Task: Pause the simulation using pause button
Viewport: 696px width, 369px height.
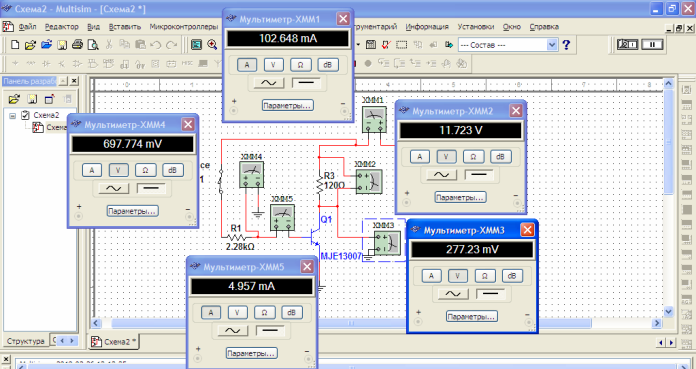Action: (652, 45)
